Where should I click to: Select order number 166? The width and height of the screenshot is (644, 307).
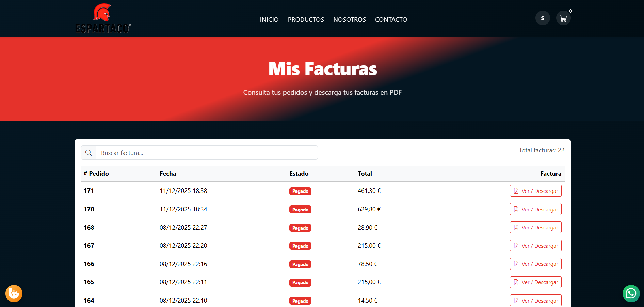[89, 264]
